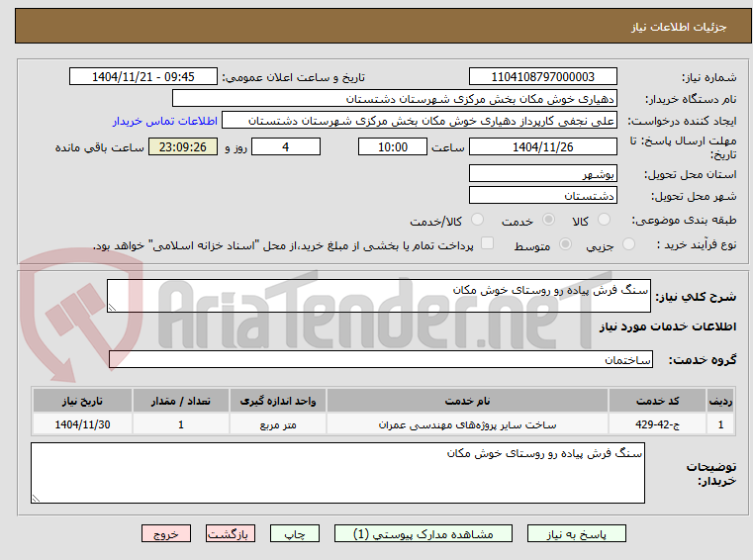
Task: Click the شهر محل تحویل field دشتستان
Action: coord(542,196)
